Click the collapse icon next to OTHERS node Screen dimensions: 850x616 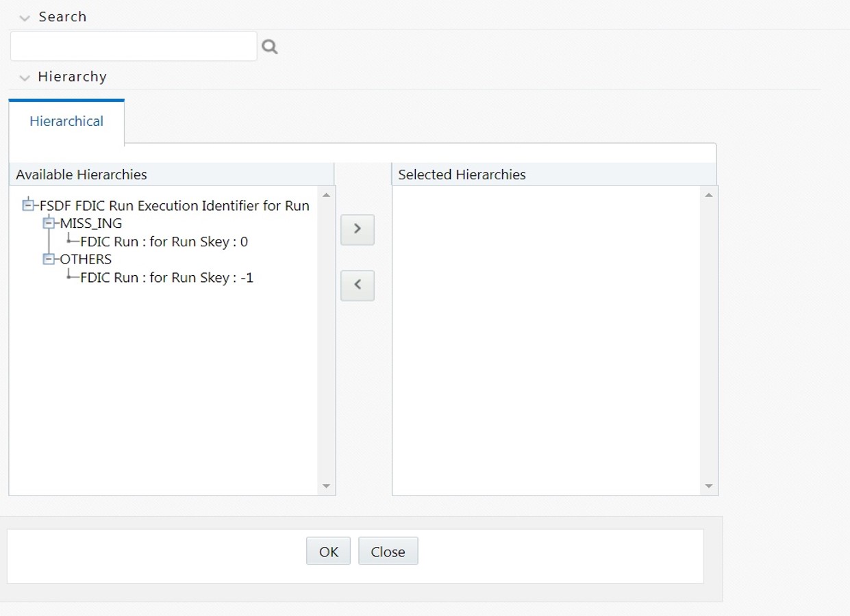(x=49, y=259)
